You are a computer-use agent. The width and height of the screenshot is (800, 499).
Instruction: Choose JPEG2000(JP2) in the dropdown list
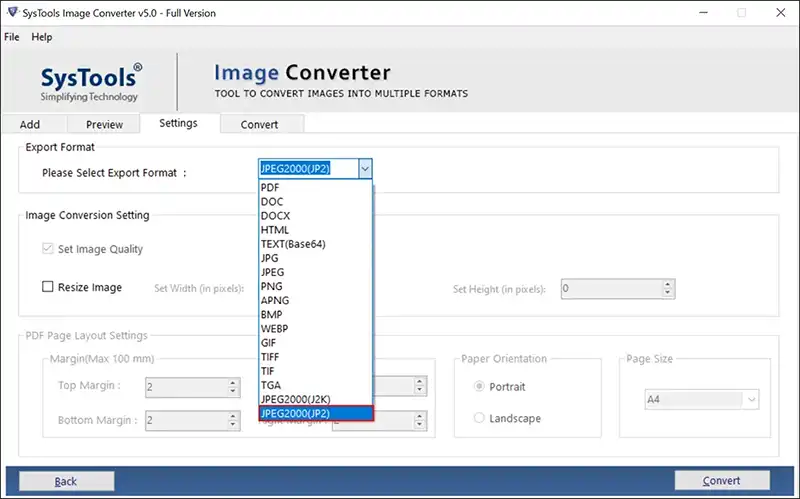[316, 413]
